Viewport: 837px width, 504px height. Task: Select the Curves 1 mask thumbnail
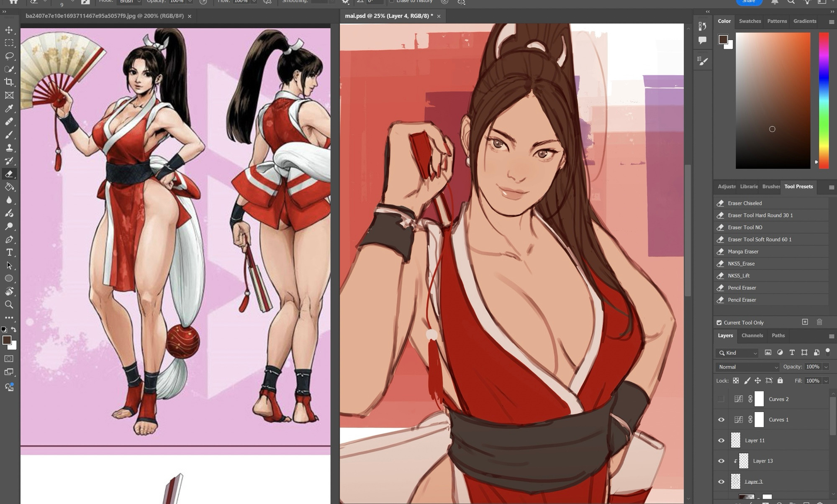759,420
